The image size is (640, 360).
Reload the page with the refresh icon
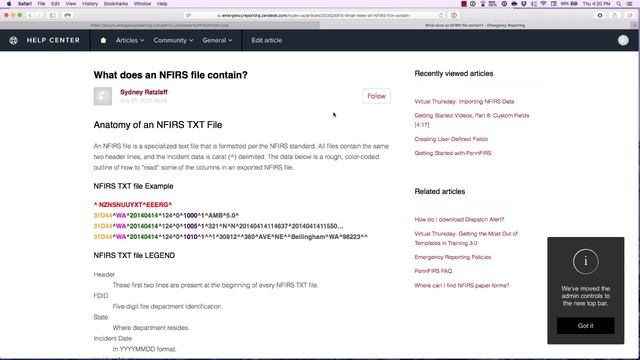[x=441, y=15]
